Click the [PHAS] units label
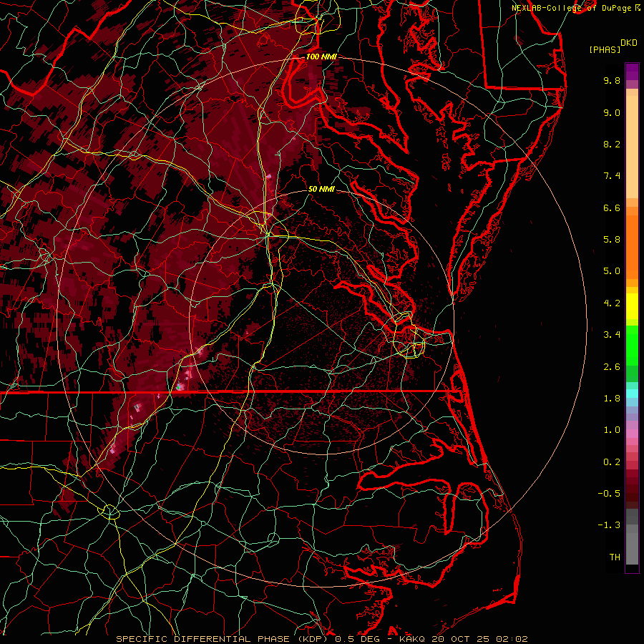 click(x=605, y=50)
